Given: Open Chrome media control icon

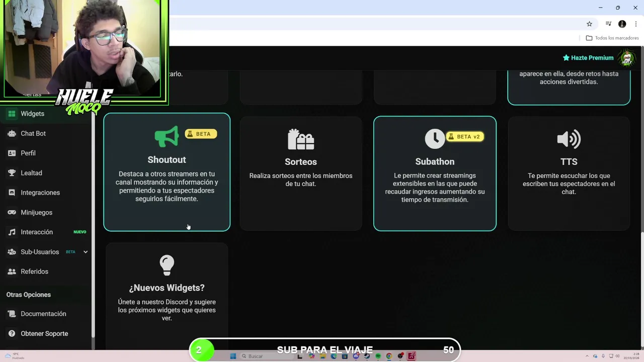Looking at the screenshot, I should pyautogui.click(x=608, y=24).
